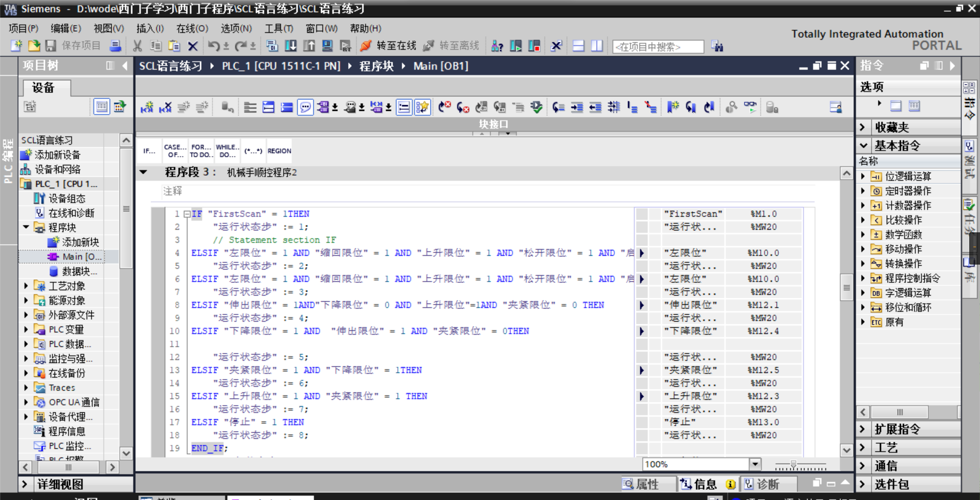The width and height of the screenshot is (980, 500).
Task: Click the Indent text icon
Action: click(577, 107)
